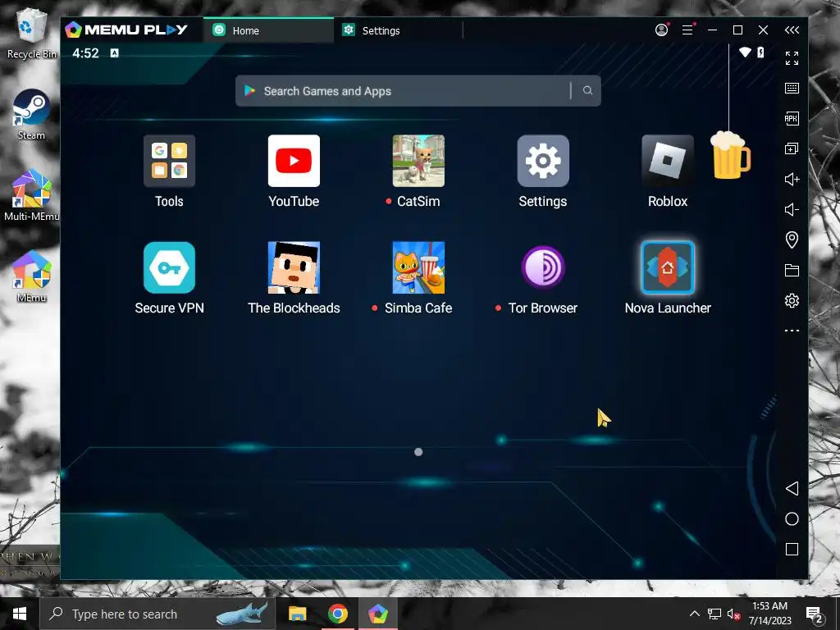
Task: Select the MEmu desktop shortcut
Action: point(31,276)
